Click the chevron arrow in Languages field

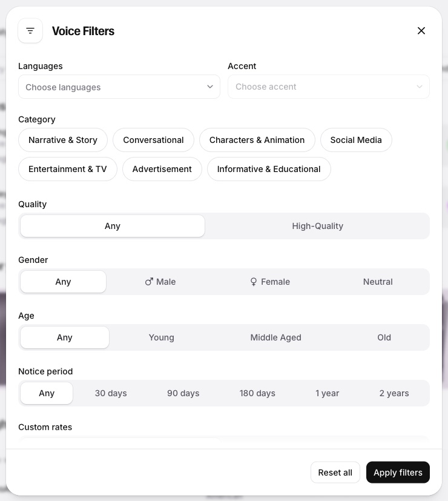(x=210, y=87)
